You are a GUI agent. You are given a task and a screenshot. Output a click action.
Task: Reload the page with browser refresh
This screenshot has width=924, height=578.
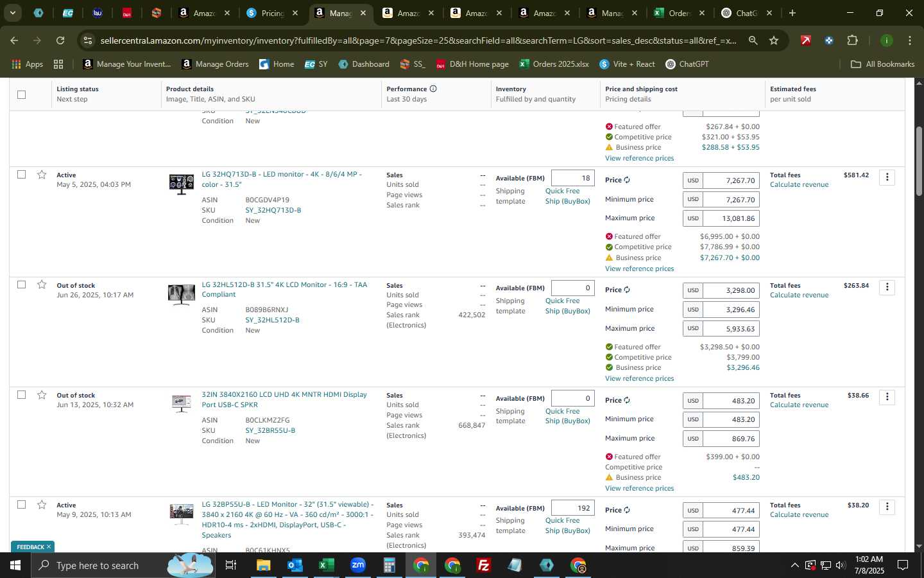pos(60,40)
